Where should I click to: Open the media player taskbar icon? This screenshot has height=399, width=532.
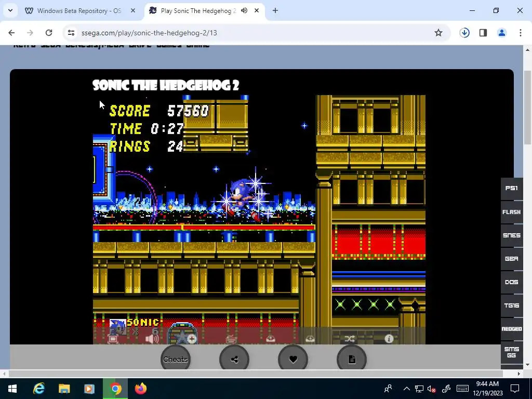[x=89, y=389]
